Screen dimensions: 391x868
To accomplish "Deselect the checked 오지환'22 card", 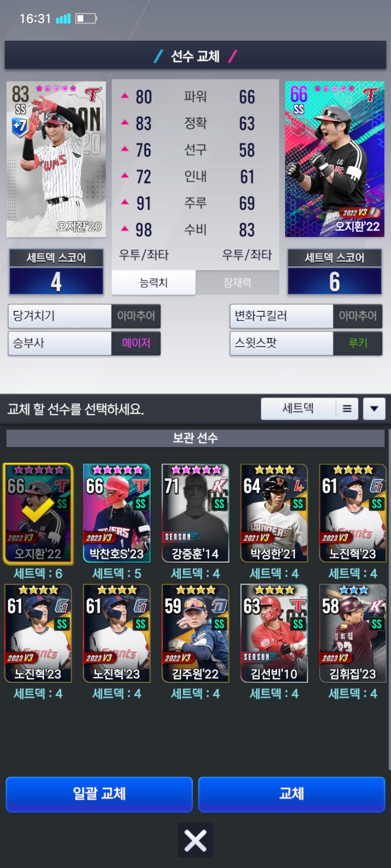I will 38,514.
